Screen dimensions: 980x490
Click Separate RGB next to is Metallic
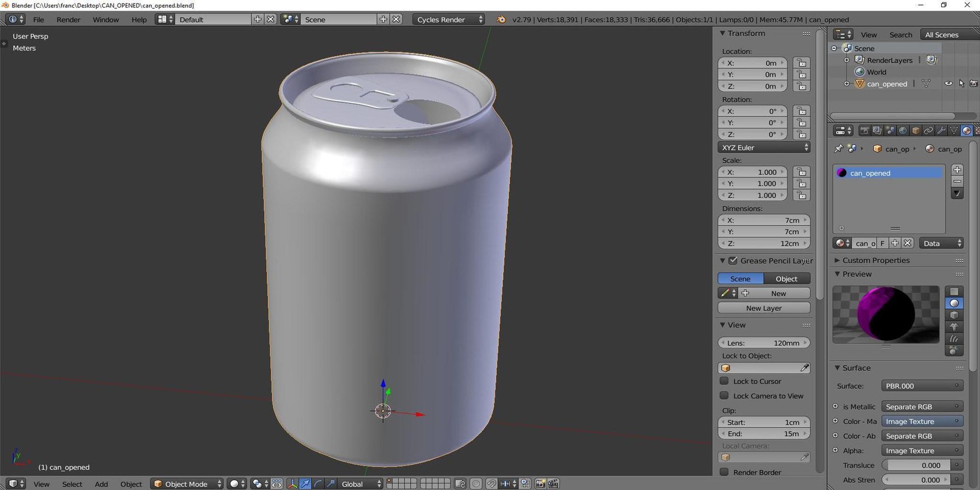tap(922, 407)
